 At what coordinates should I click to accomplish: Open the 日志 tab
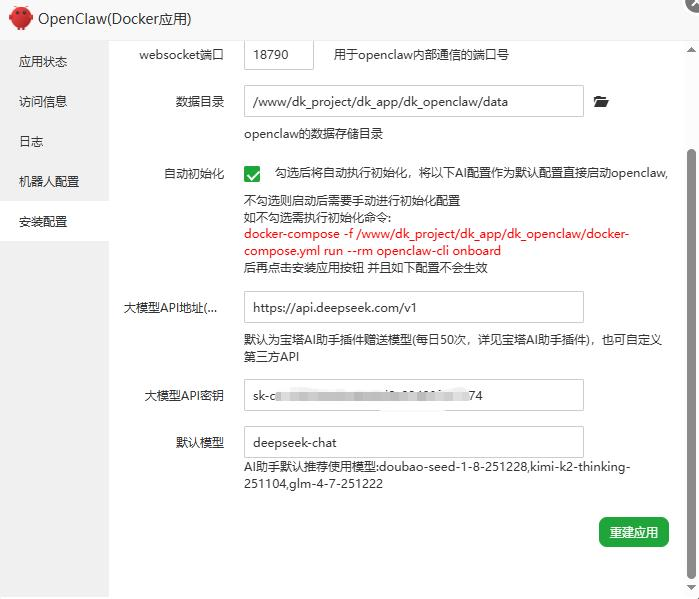coord(31,141)
